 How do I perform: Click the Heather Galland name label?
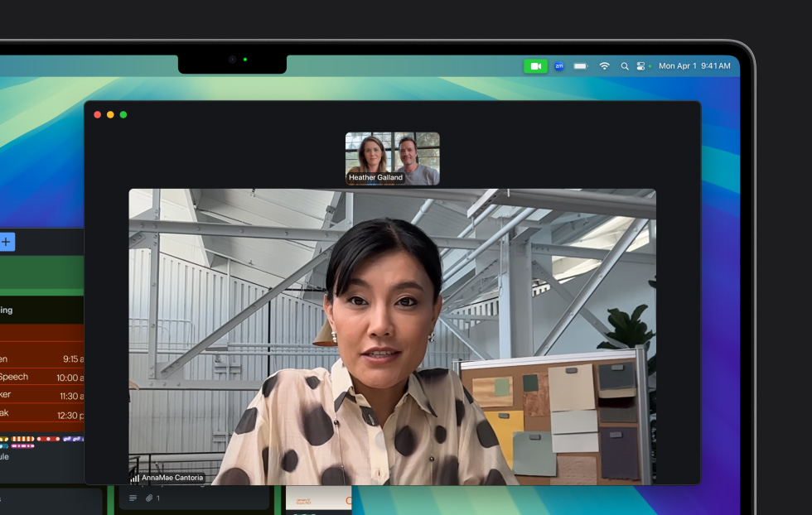click(x=375, y=178)
